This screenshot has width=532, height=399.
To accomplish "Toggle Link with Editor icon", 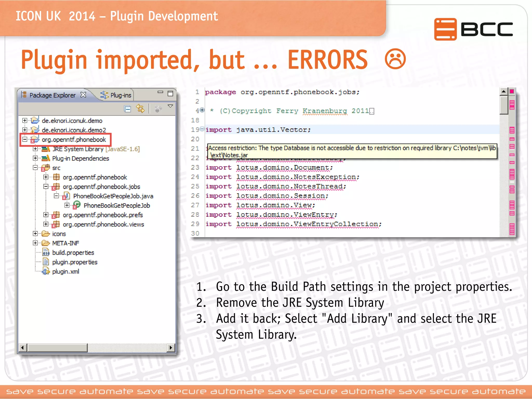I will pos(141,109).
